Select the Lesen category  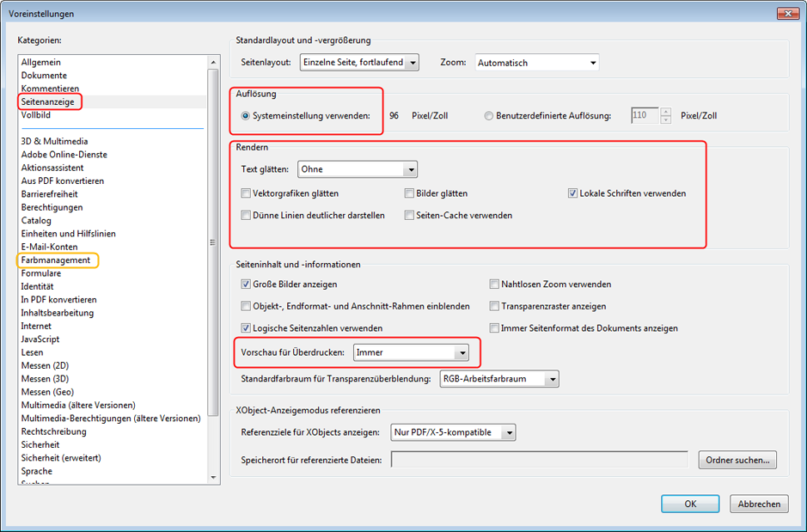tap(32, 352)
